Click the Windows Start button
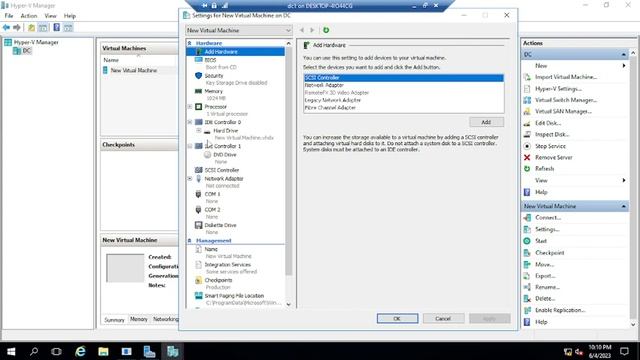 click(x=11, y=351)
